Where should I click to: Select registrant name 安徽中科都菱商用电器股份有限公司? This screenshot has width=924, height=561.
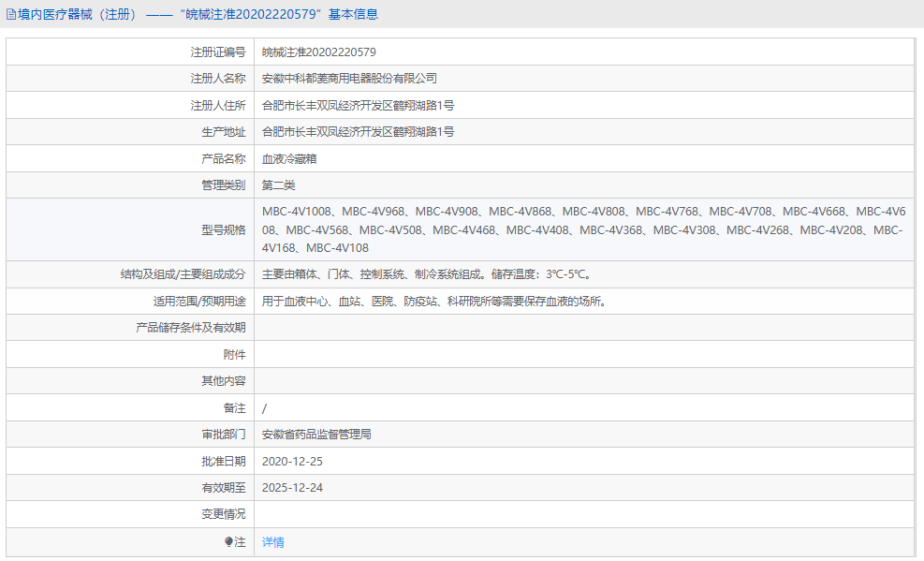[349, 79]
